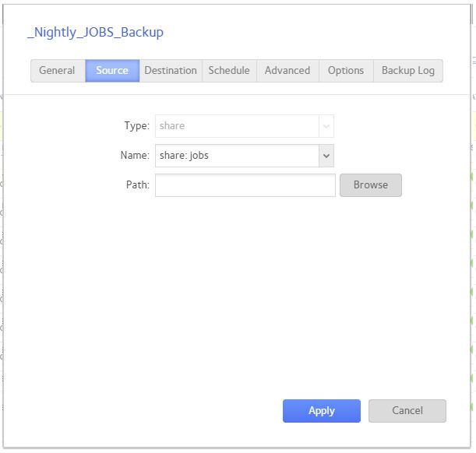Click the topmost green status indicator at right edge
476x453 pixels.
coord(471,177)
